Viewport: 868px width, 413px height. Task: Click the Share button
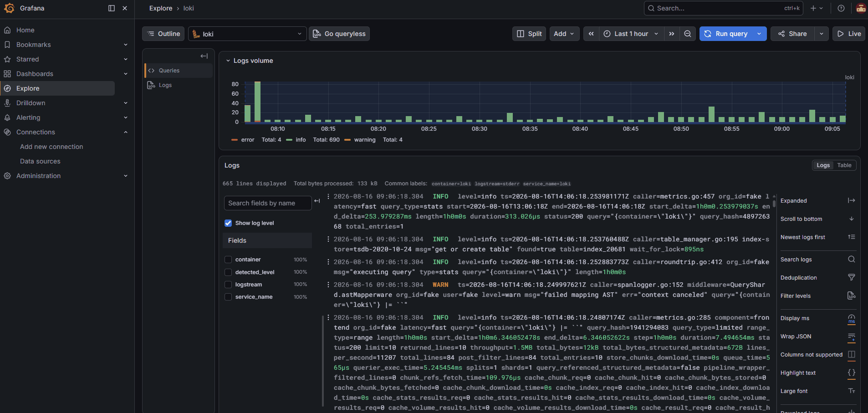click(792, 34)
